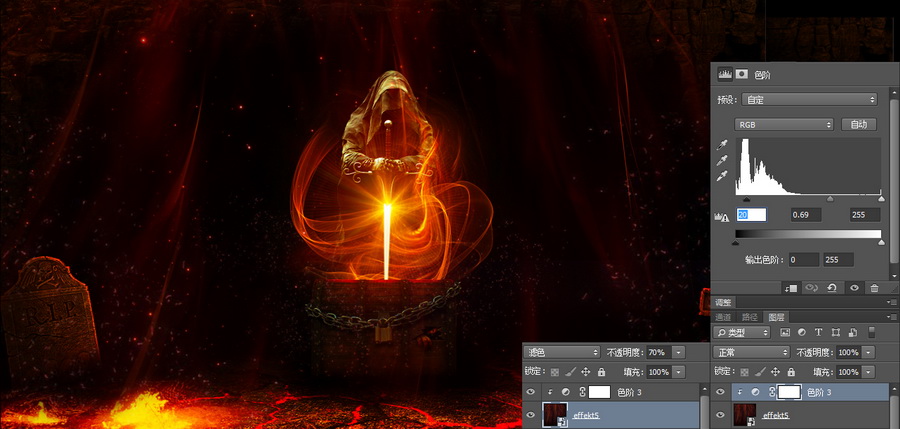Hide the 色阶 3 layer in left panel
900x429 pixels.
(531, 392)
